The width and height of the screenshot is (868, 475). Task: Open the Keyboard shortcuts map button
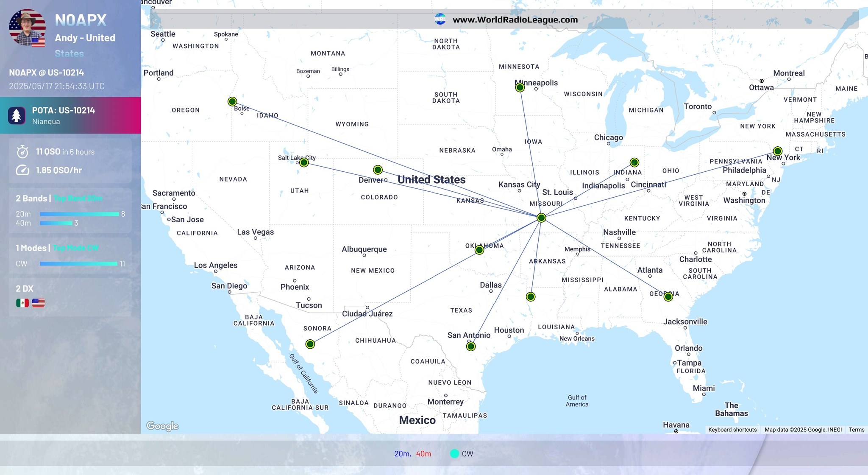pos(732,430)
